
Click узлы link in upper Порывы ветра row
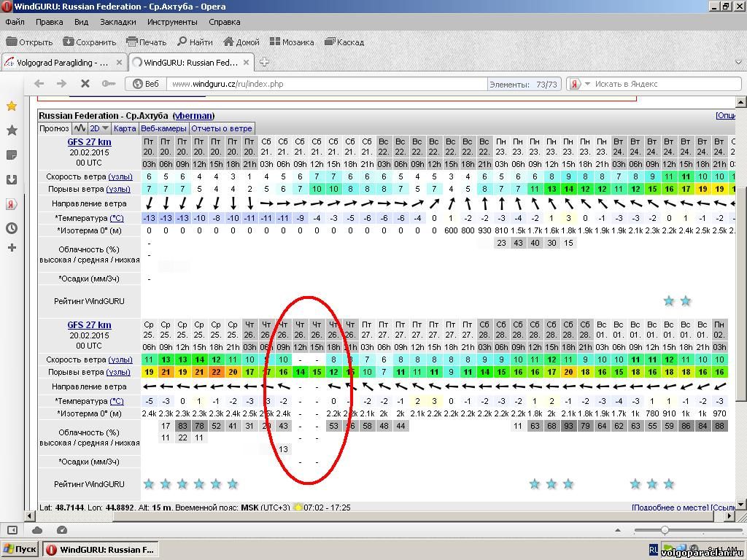[117, 189]
